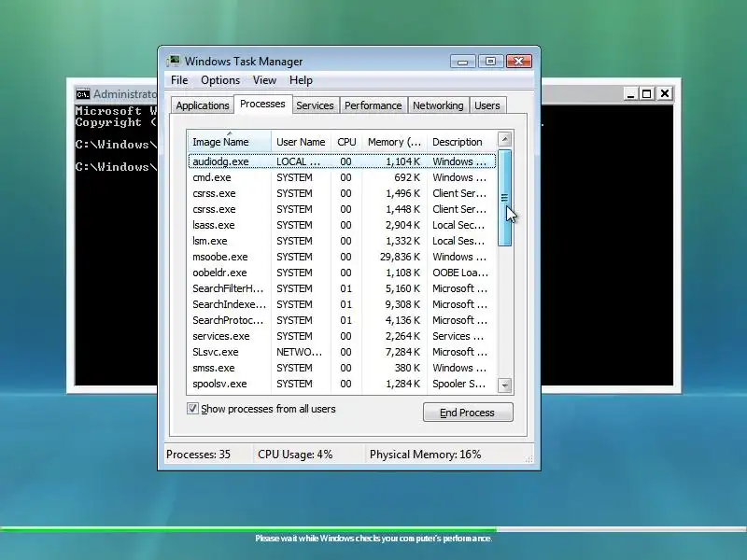This screenshot has width=747, height=560.
Task: Click the End Process button
Action: coord(468,413)
